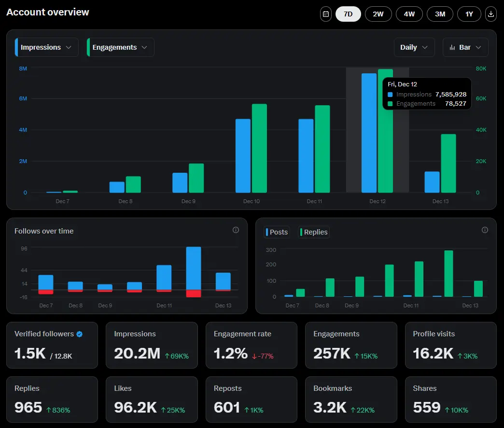
Task: Click info icon in Follows over time
Action: point(236,230)
